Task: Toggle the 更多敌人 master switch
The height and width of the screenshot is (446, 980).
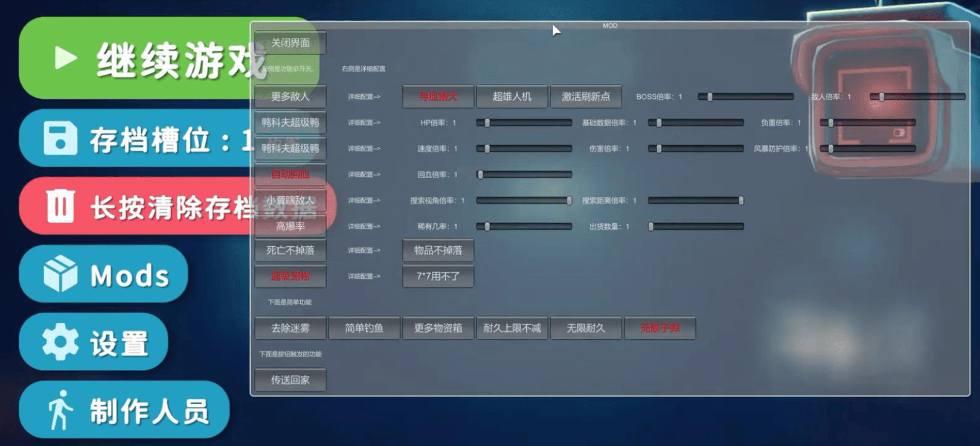Action: point(290,97)
